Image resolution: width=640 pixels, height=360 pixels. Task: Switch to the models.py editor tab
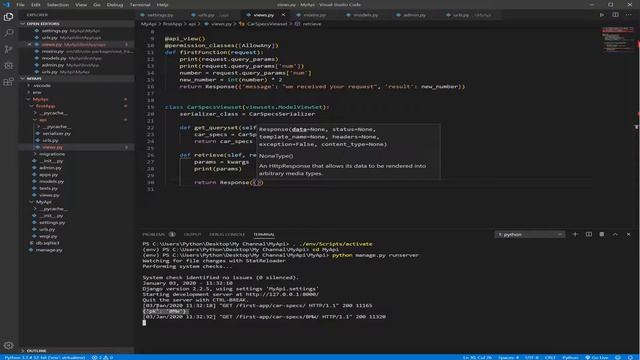[366, 15]
